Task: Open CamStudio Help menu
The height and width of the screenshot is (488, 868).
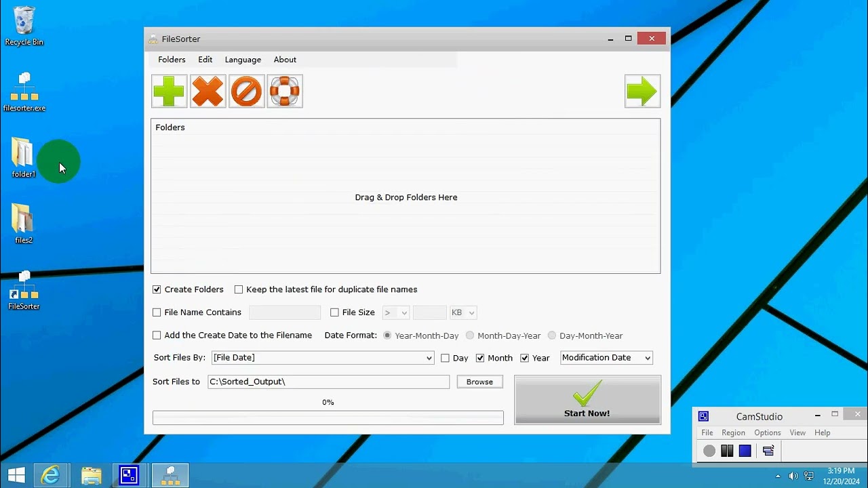Action: coord(823,432)
